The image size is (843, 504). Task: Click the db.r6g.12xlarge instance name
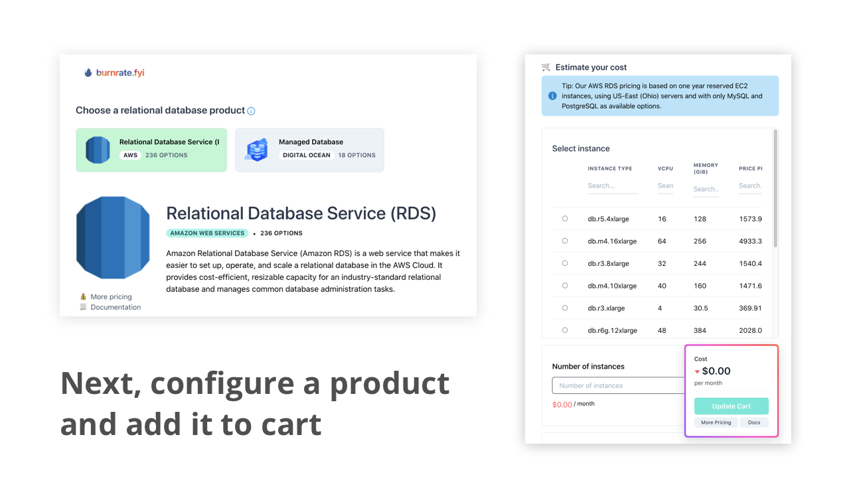[612, 330]
